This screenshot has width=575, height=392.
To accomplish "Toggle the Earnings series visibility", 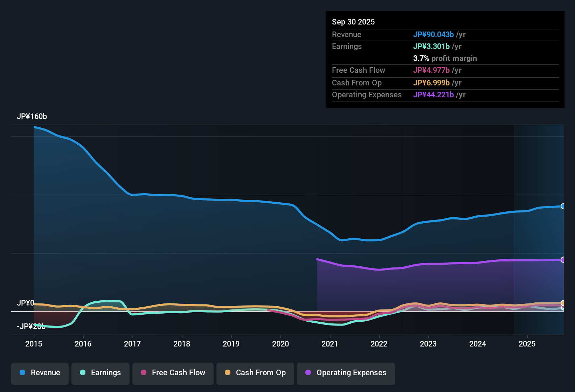I will tap(101, 373).
